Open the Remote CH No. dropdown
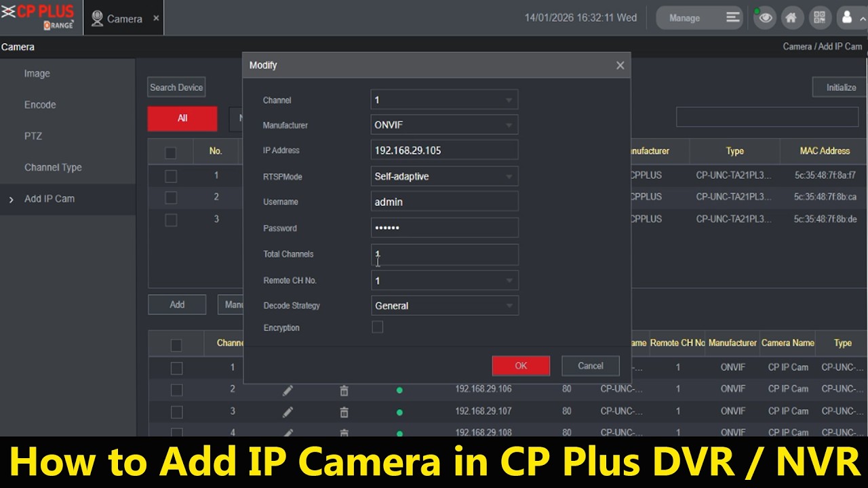Screen dimensions: 868x488 (444, 280)
